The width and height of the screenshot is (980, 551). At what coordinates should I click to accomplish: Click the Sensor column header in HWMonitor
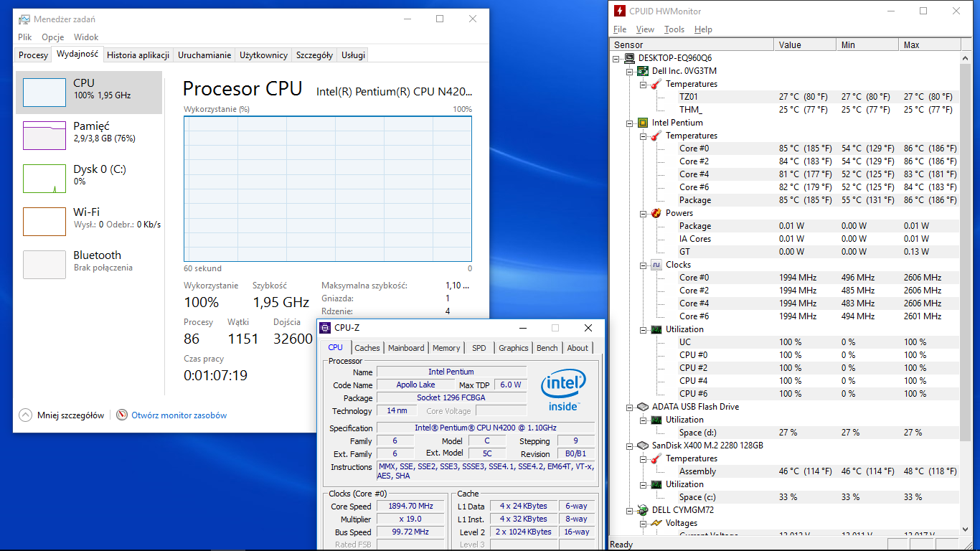[692, 45]
